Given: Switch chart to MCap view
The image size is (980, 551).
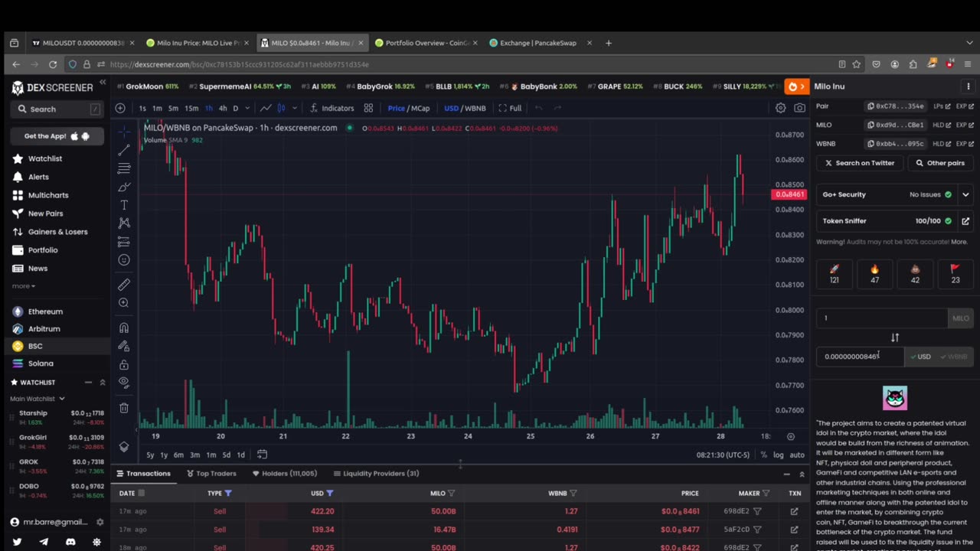Looking at the screenshot, I should coord(421,108).
